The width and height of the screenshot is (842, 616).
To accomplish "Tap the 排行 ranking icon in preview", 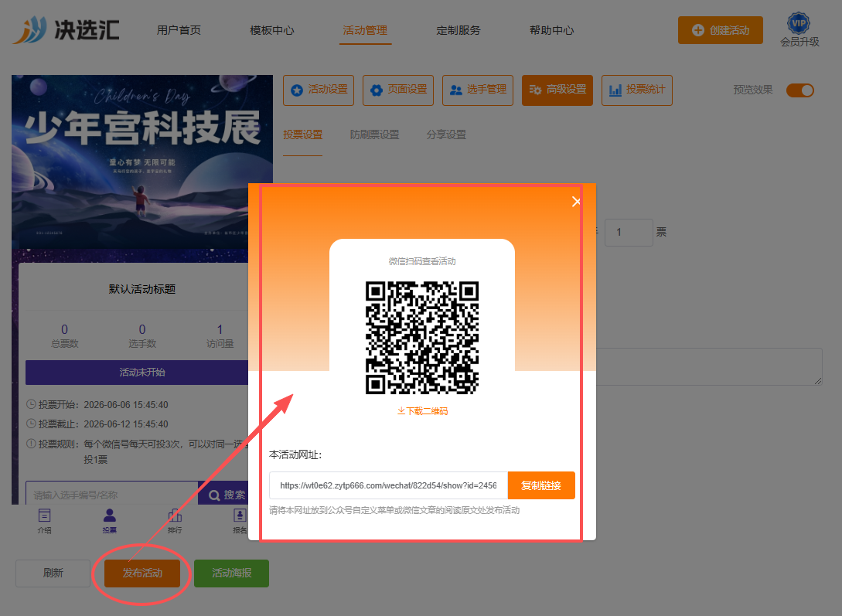I will click(x=175, y=522).
